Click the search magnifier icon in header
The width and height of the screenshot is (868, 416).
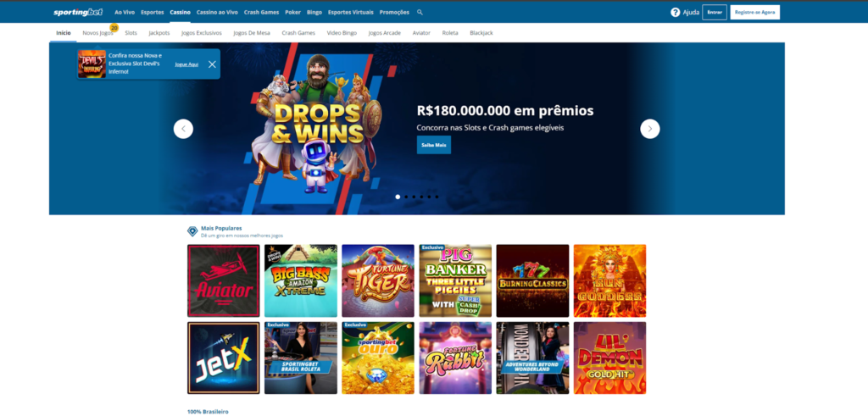420,12
